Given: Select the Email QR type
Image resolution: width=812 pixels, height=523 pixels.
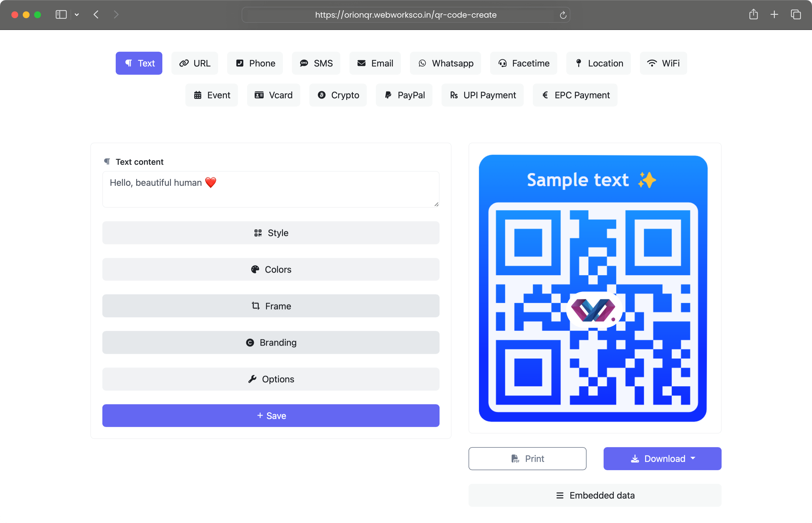Looking at the screenshot, I should pyautogui.click(x=375, y=63).
